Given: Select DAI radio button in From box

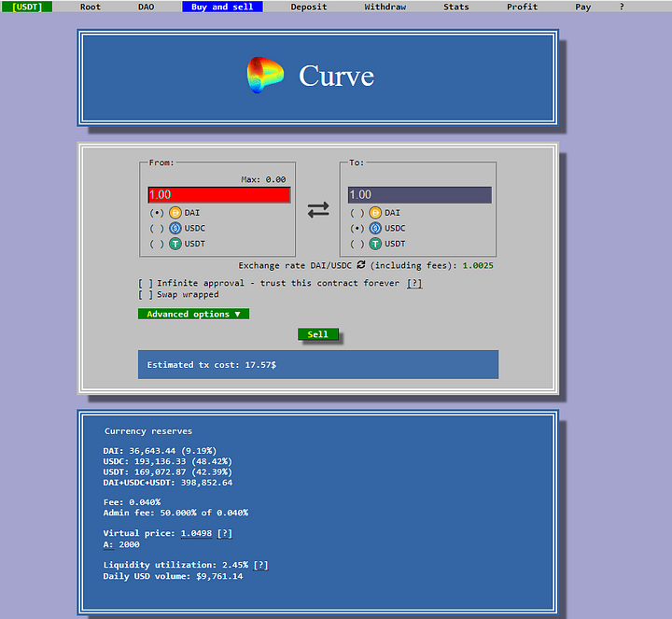Looking at the screenshot, I should tap(157, 213).
